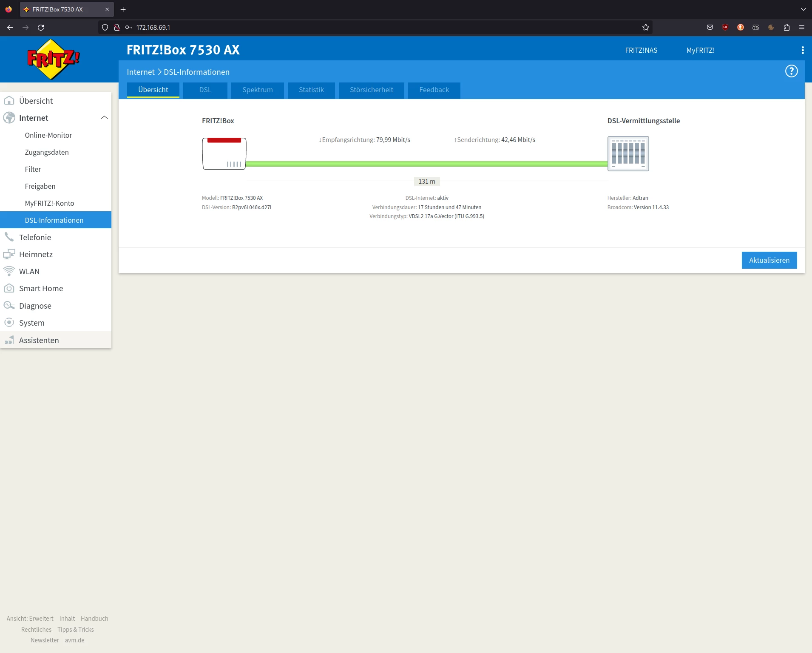Click the System icon
Image resolution: width=812 pixels, height=653 pixels.
pos(9,323)
